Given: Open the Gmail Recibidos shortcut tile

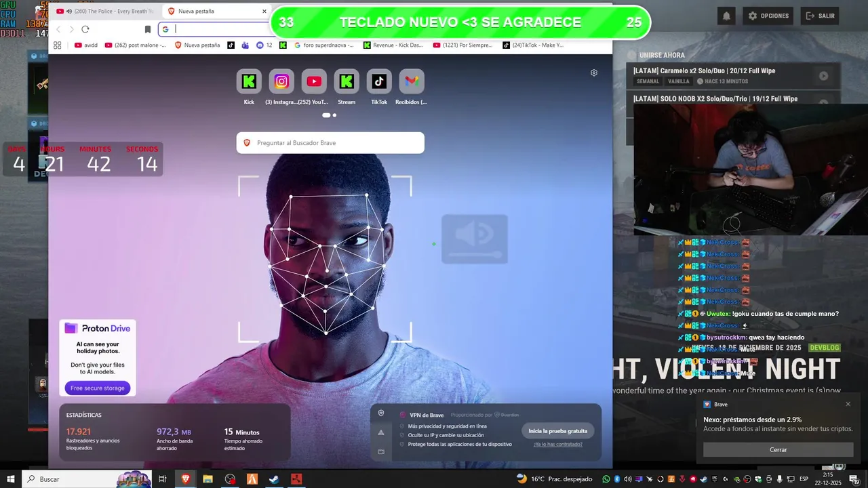Looking at the screenshot, I should coord(412,81).
